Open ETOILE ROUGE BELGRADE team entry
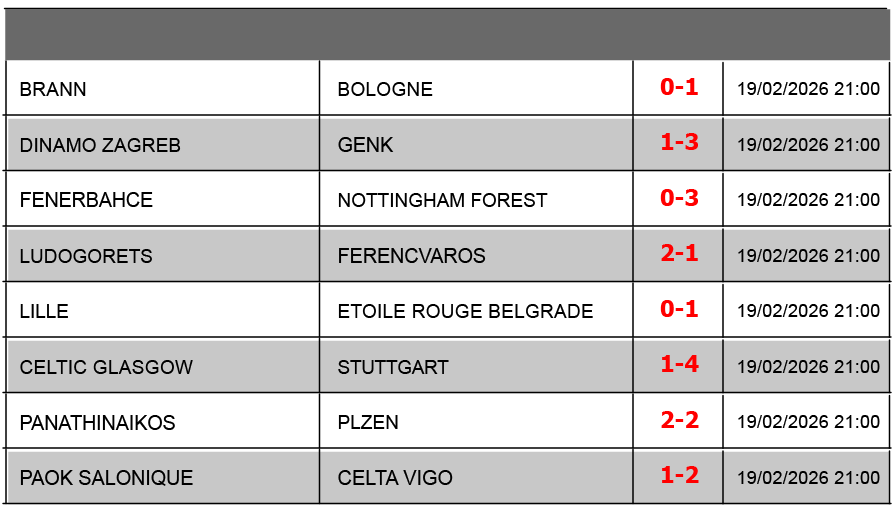Screen dimensions: 895x509 click(465, 311)
